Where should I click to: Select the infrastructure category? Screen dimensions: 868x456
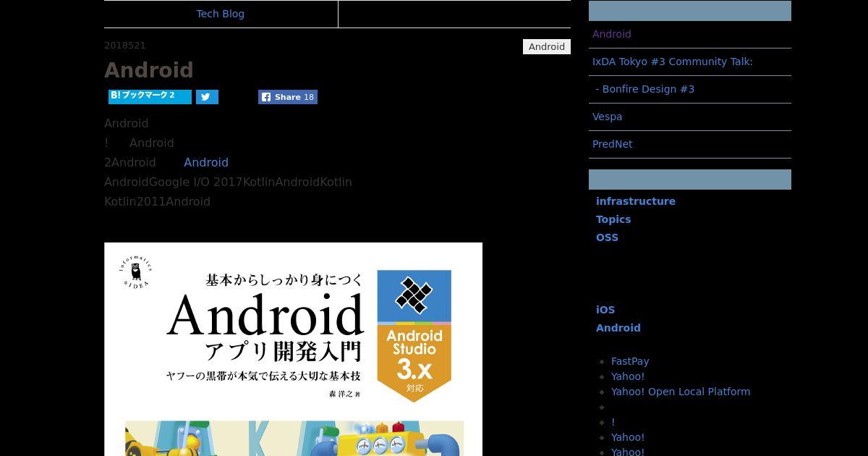pos(636,201)
